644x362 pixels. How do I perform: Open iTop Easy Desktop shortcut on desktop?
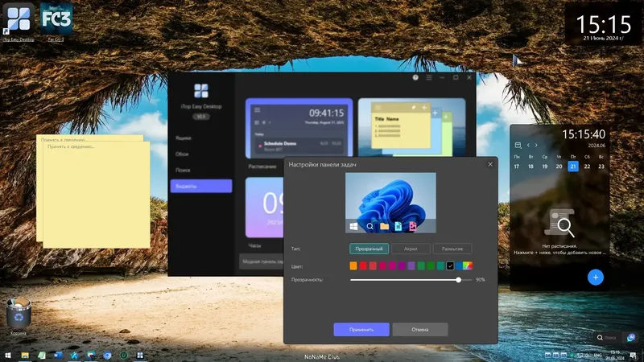point(19,22)
